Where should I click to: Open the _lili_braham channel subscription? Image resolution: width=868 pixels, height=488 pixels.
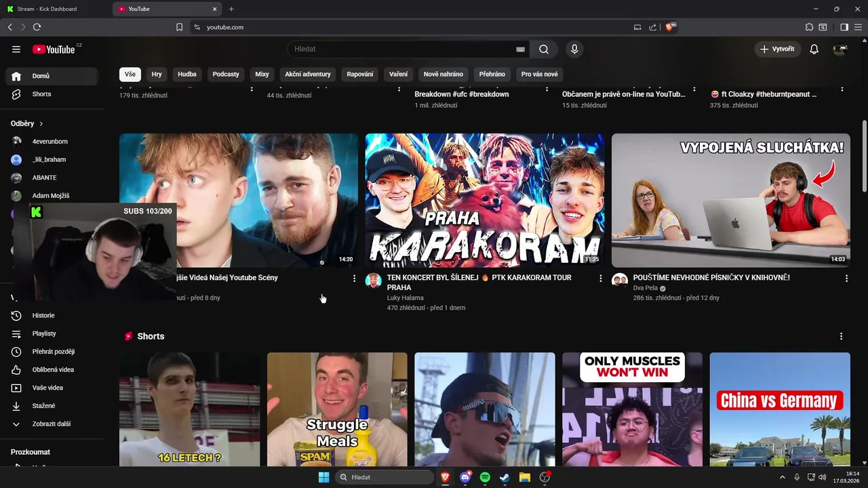52,160
